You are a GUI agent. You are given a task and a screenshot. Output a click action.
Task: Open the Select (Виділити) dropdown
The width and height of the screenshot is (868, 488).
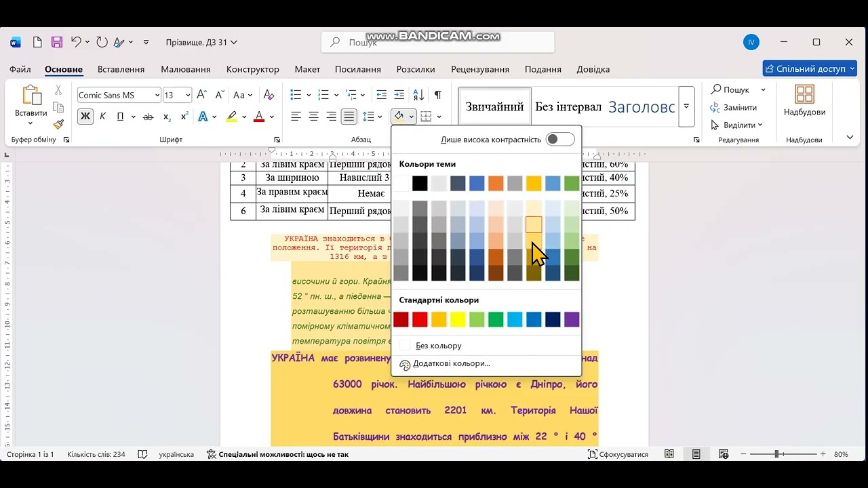point(737,125)
